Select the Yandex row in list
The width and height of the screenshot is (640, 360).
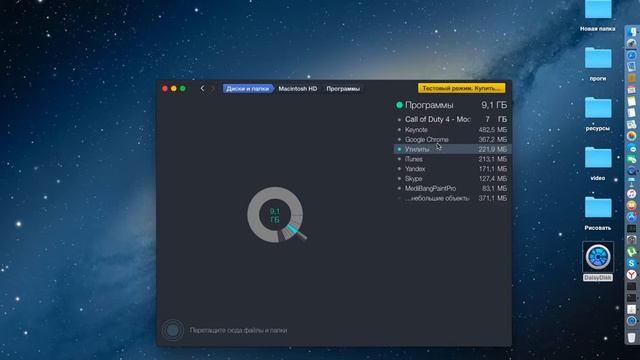452,169
